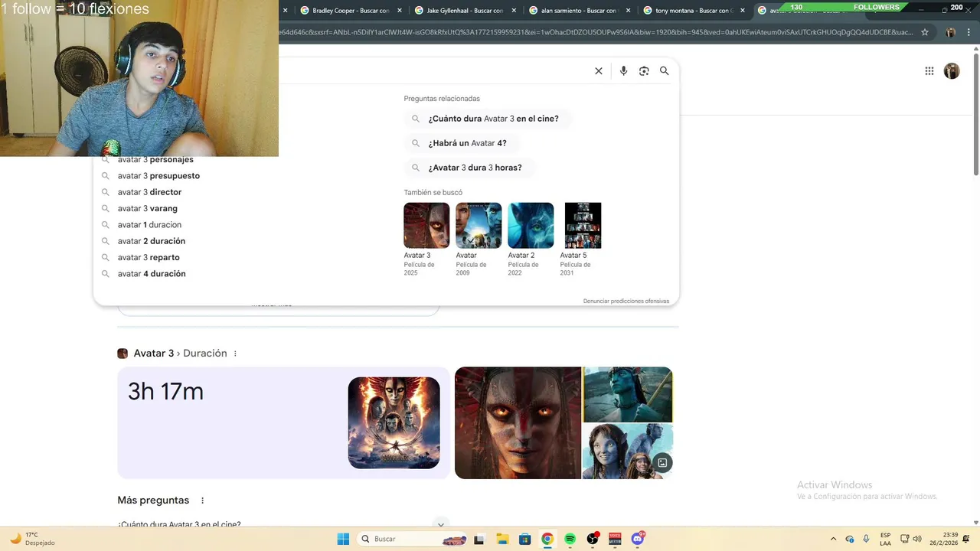This screenshot has height=551, width=980.
Task: Open Discord from the taskbar
Action: (x=638, y=539)
